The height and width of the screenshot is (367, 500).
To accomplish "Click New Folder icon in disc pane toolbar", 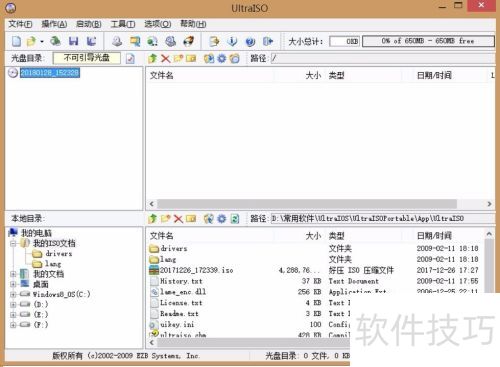I will point(178,59).
